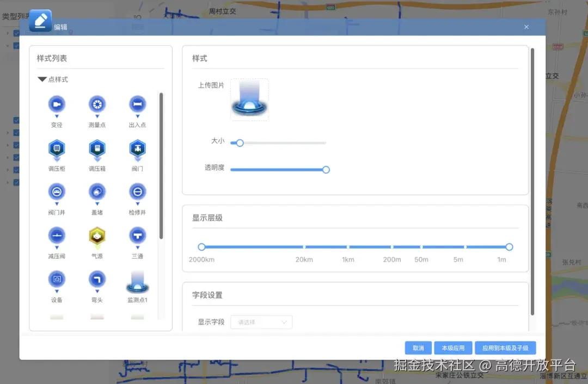This screenshot has height=384, width=588.
Task: Click the 样式列表 heading
Action: 52,58
